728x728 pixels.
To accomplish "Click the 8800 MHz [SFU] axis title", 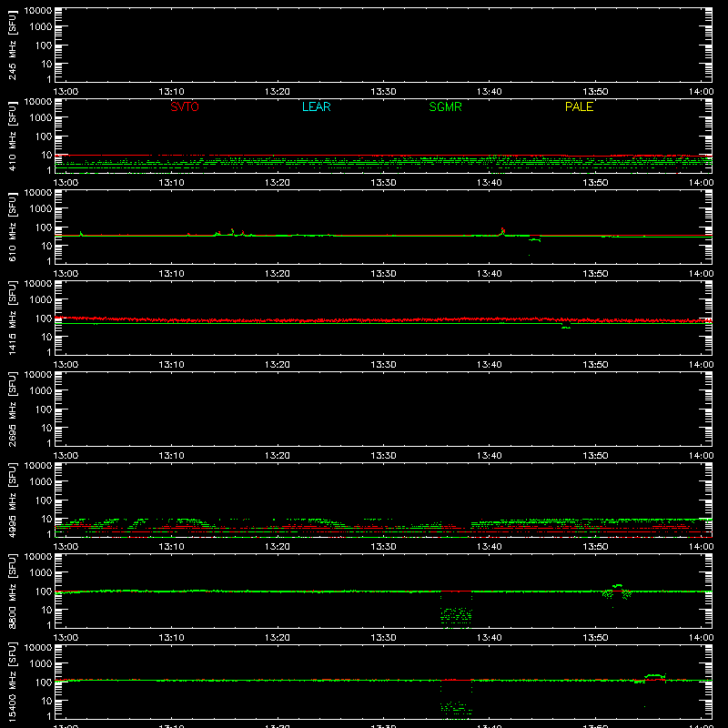I will pos(13,591).
